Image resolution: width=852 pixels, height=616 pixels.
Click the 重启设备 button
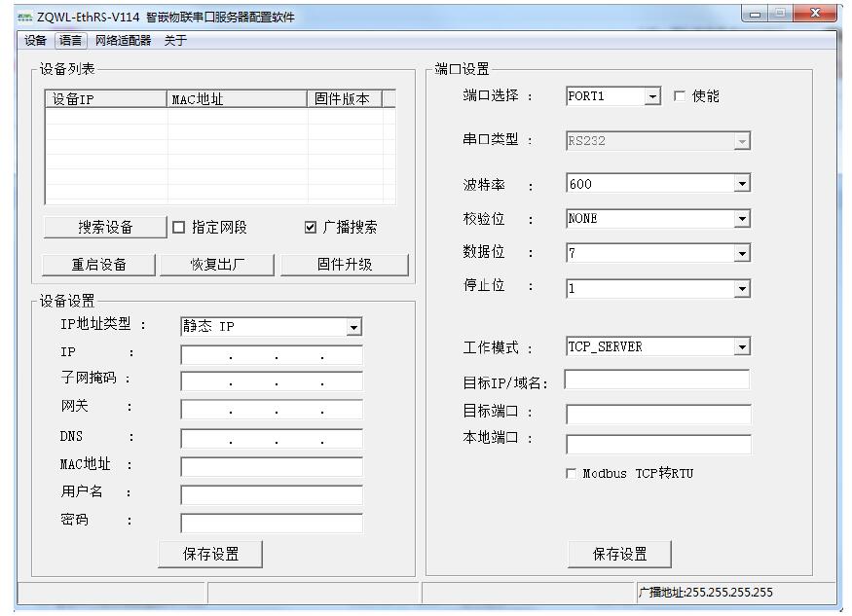pos(99,265)
